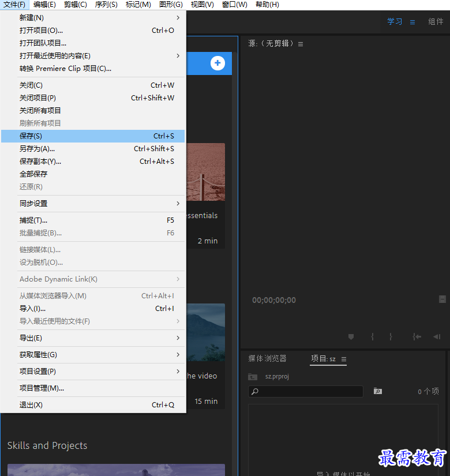
Task: Choose 退出(X) to quit
Action: click(93, 405)
